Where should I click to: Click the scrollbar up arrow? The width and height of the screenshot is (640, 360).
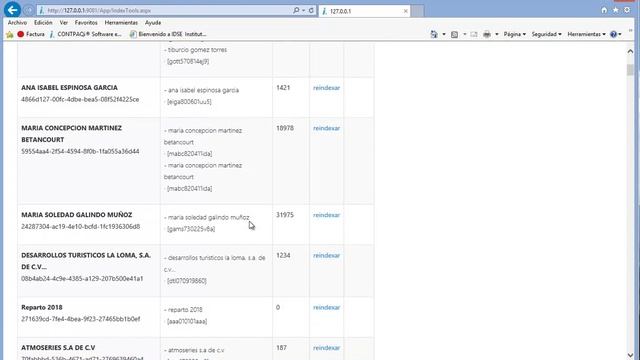(630, 51)
